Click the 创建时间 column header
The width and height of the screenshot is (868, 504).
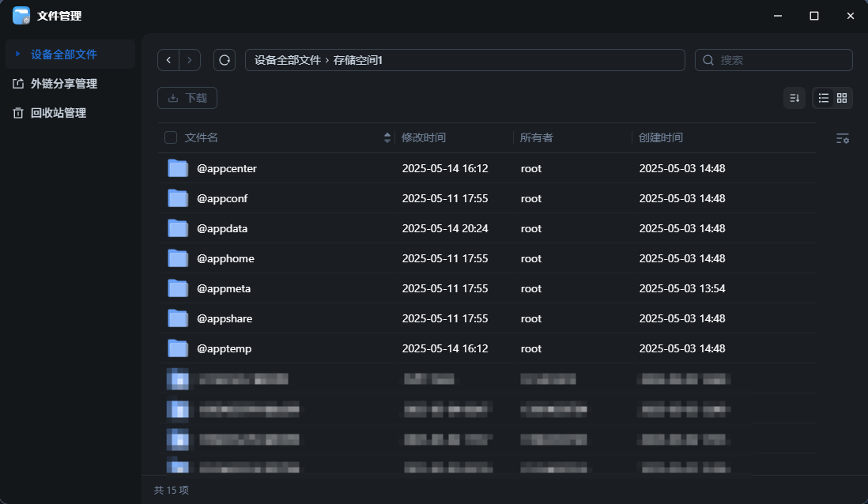661,138
